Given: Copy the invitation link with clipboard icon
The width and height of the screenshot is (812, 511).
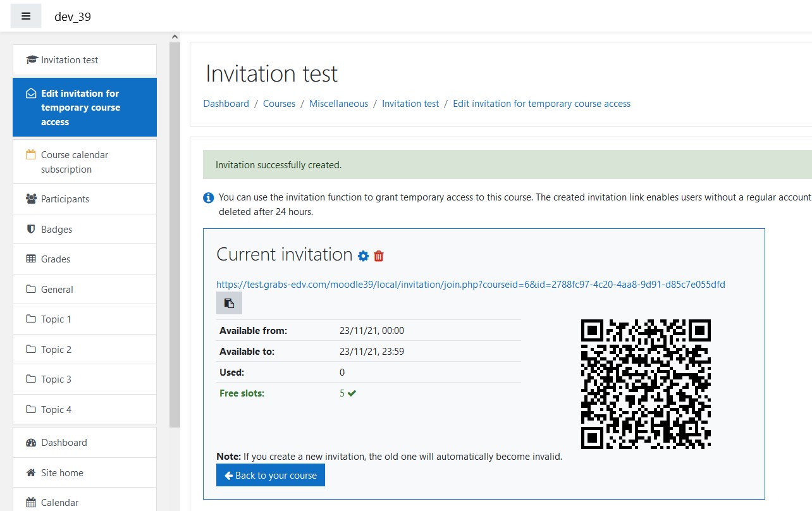Looking at the screenshot, I should 229,303.
